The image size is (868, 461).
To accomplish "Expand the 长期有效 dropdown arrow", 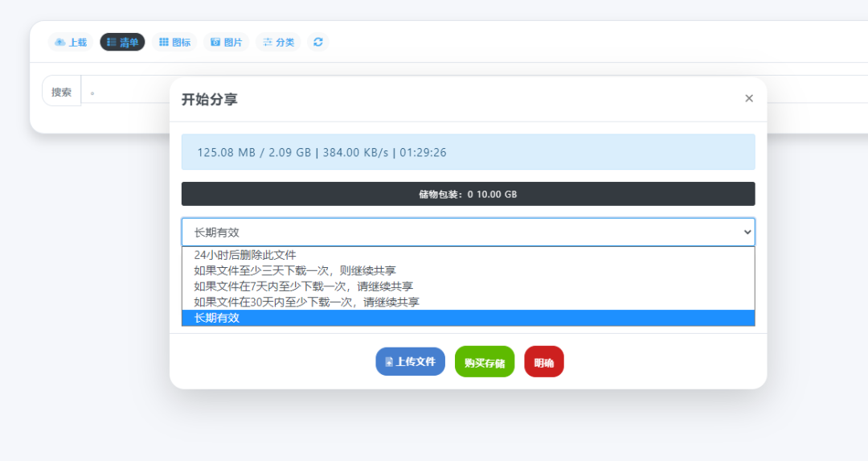I will click(747, 232).
